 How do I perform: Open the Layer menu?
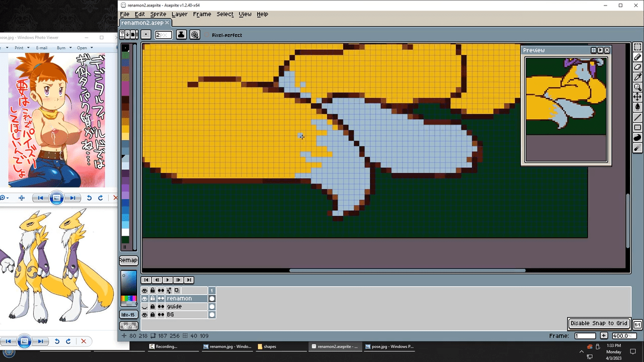tap(179, 14)
